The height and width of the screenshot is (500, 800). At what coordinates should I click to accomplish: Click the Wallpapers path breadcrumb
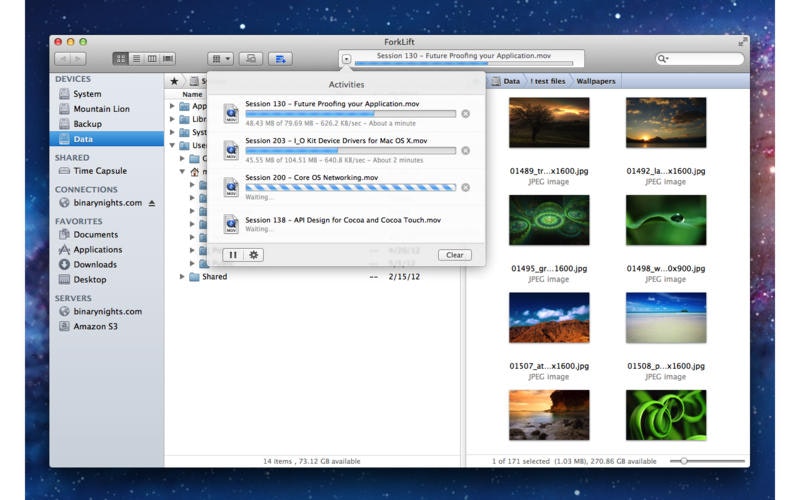[596, 81]
